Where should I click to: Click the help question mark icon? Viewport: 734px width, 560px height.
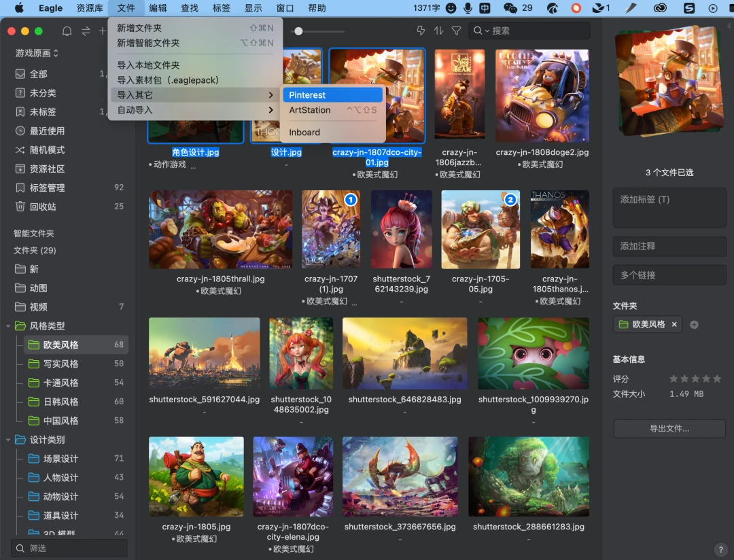721,550
